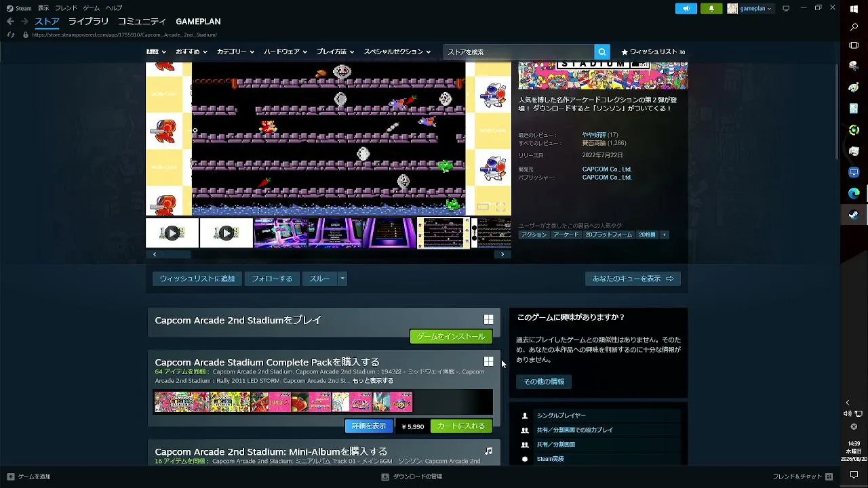This screenshot has width=868, height=488.
Task: Open Windows taskbar search
Action: (x=854, y=27)
